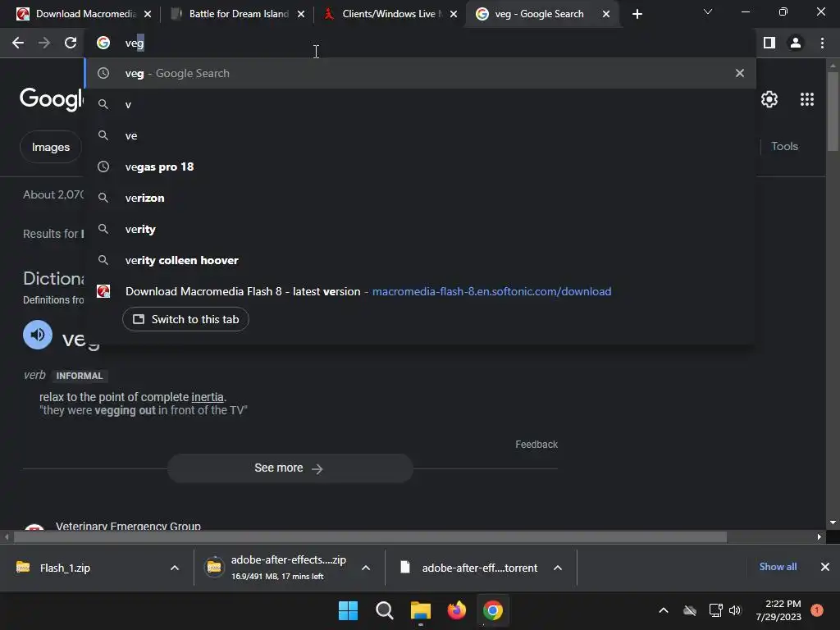Open the Chrome three-dot menu
This screenshot has height=630, width=840.
(x=822, y=43)
